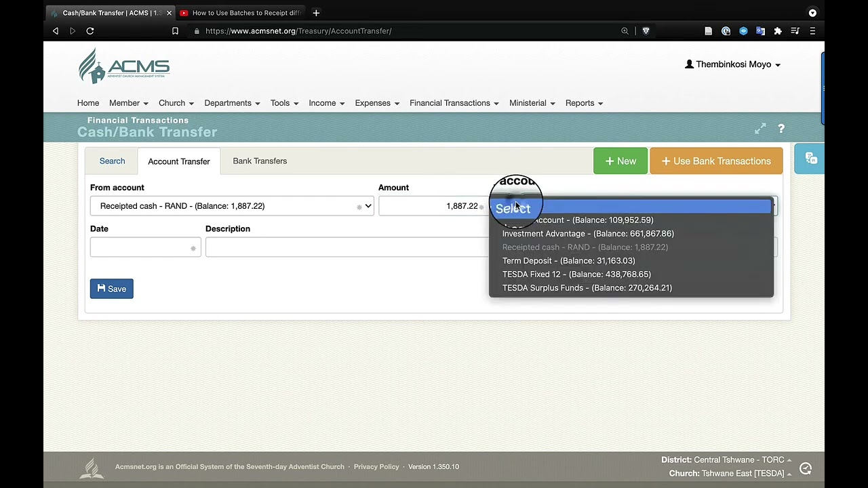Open the Extensions puzzle icon
The height and width of the screenshot is (488, 868).
pos(778,31)
